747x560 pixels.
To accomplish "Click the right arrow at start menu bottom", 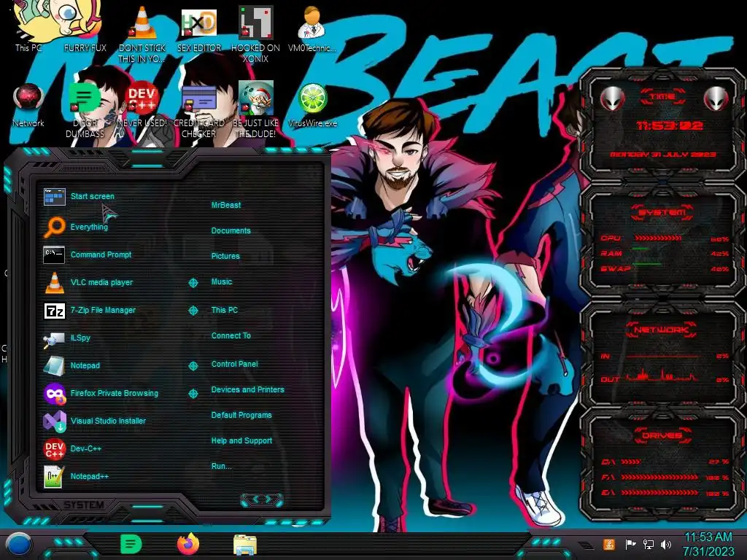I will (270, 499).
